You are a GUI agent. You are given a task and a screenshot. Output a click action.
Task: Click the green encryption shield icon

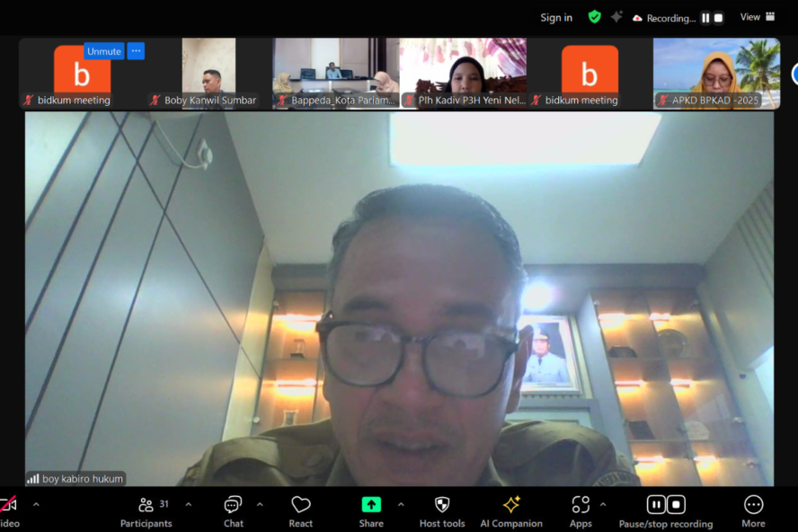pos(594,17)
